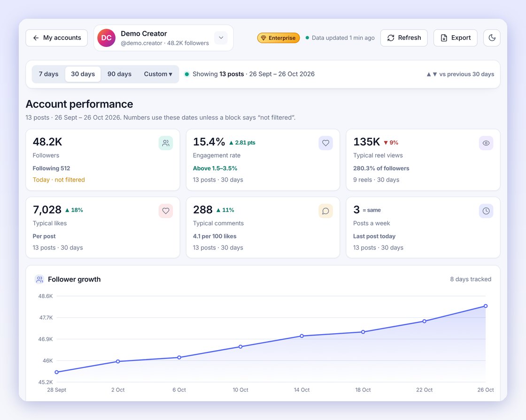Click the red 9% decrease indicator
This screenshot has width=526, height=420.
tap(391, 143)
